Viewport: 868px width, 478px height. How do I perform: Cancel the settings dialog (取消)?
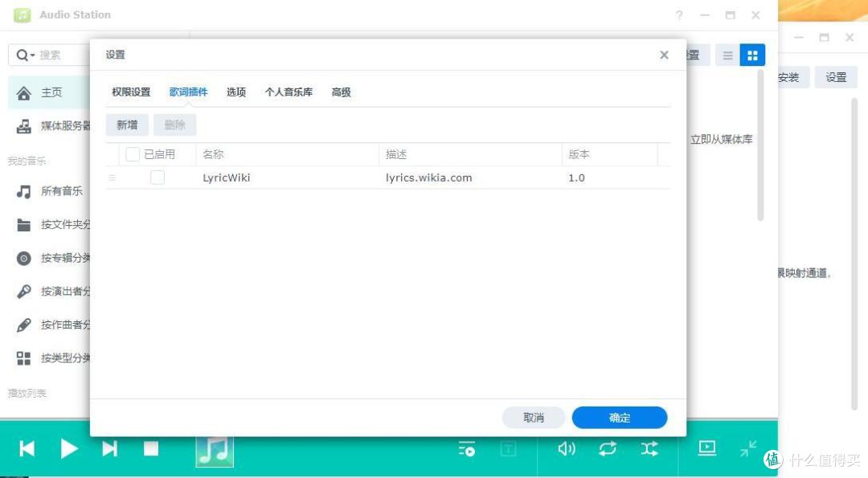534,418
